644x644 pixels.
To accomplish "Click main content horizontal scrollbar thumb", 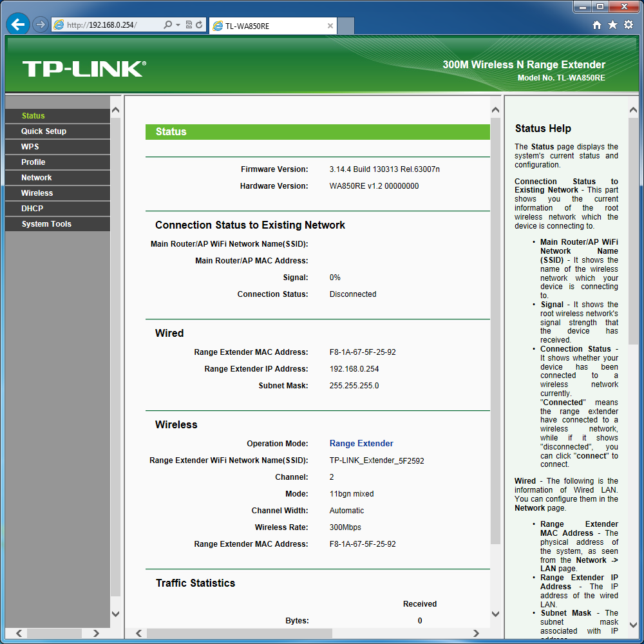I will pyautogui.click(x=240, y=633).
